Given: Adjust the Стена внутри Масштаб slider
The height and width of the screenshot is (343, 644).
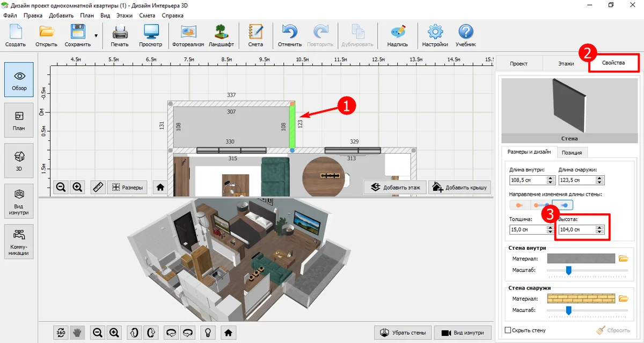Looking at the screenshot, I should coord(569,270).
